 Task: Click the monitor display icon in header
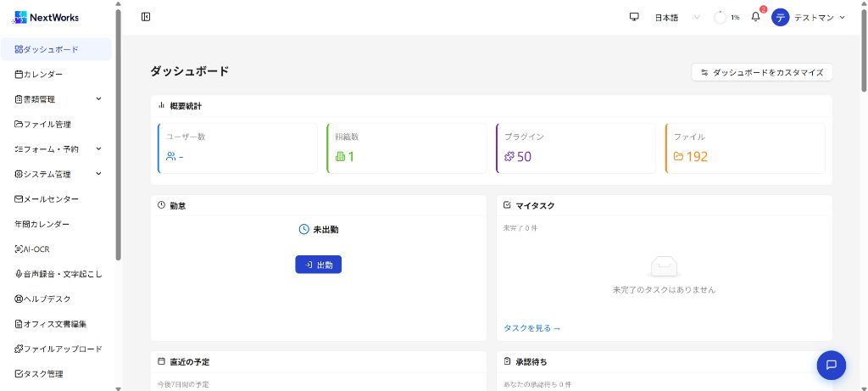point(634,17)
